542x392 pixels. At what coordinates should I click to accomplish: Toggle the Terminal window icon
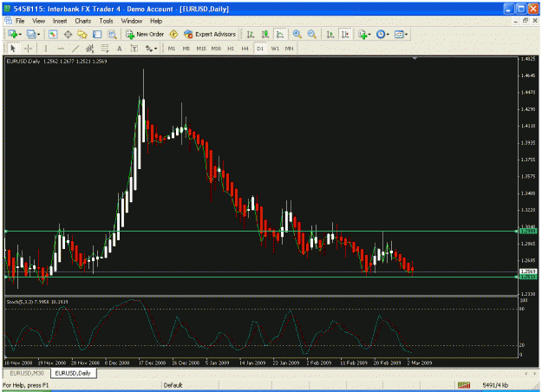97,34
